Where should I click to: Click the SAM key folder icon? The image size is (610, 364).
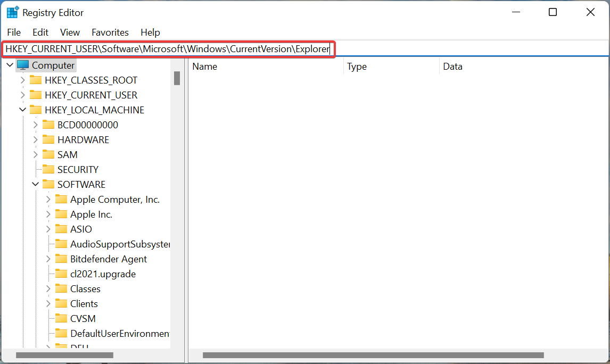point(48,154)
